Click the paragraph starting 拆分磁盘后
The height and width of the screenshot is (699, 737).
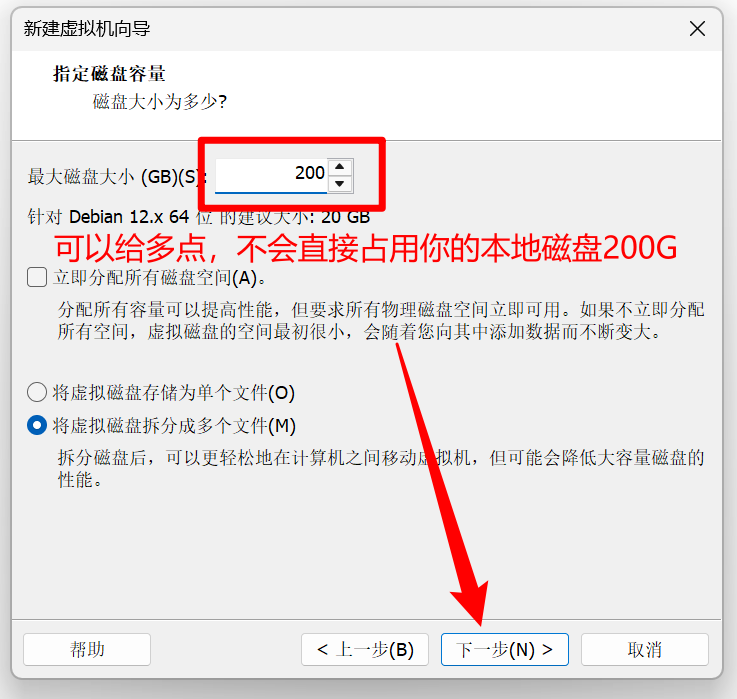coord(381,469)
